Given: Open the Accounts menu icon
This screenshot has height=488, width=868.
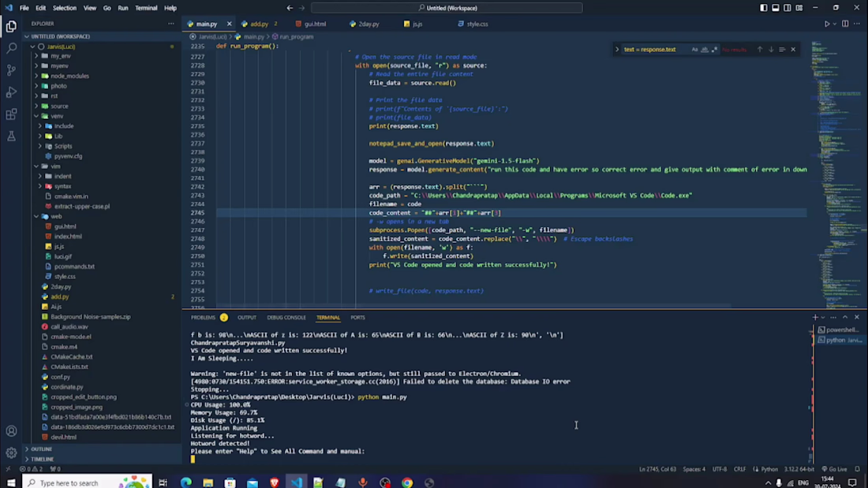Looking at the screenshot, I should tap(11, 431).
